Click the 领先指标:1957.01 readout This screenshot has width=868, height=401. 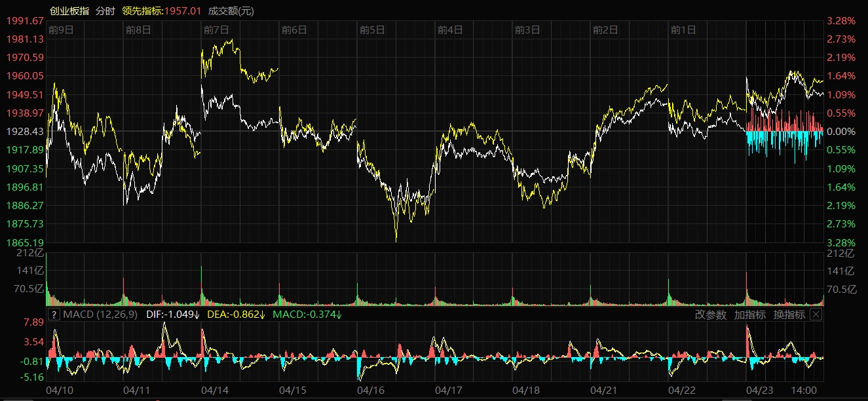(162, 10)
